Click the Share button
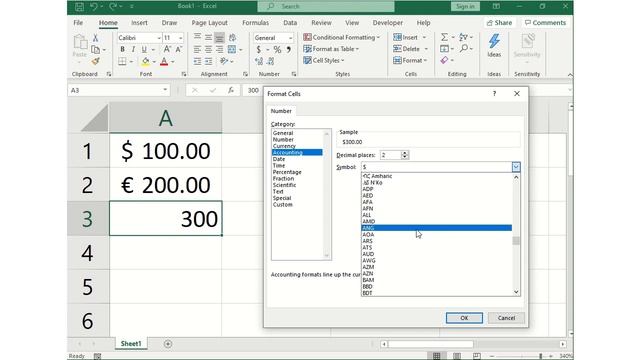Image resolution: width=640 pixels, height=360 pixels. pos(499,23)
